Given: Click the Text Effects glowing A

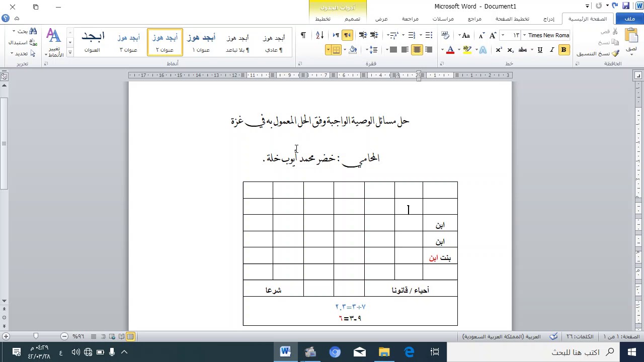Looking at the screenshot, I should (483, 50).
